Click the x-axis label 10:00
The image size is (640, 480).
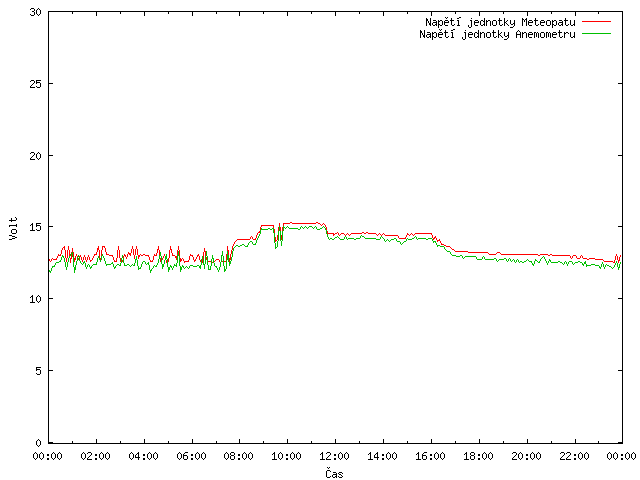[x=287, y=456]
